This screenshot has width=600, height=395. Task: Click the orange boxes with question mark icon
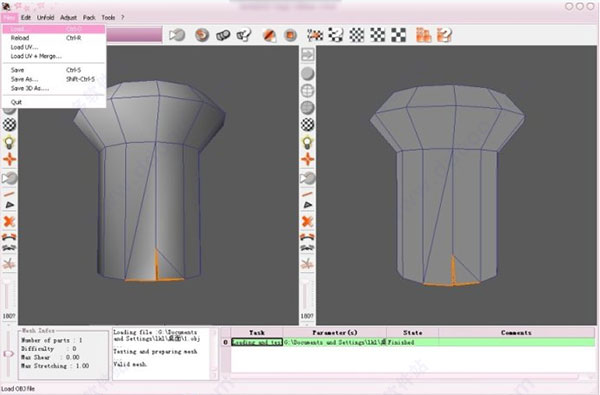point(444,35)
